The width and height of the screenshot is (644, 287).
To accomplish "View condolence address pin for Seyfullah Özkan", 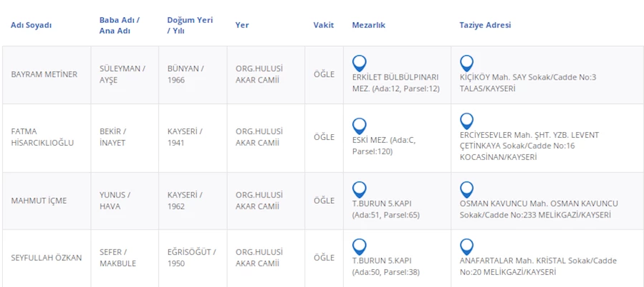I will (466, 247).
